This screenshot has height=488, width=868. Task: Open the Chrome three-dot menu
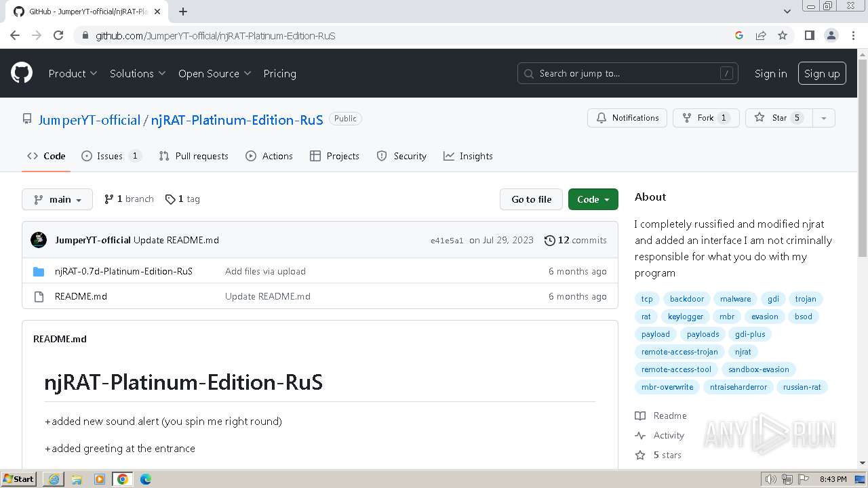pyautogui.click(x=853, y=35)
